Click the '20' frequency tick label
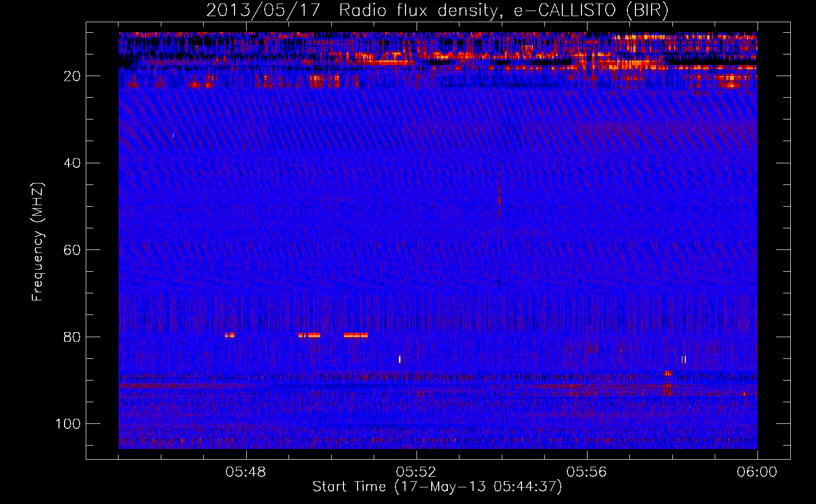 click(72, 76)
